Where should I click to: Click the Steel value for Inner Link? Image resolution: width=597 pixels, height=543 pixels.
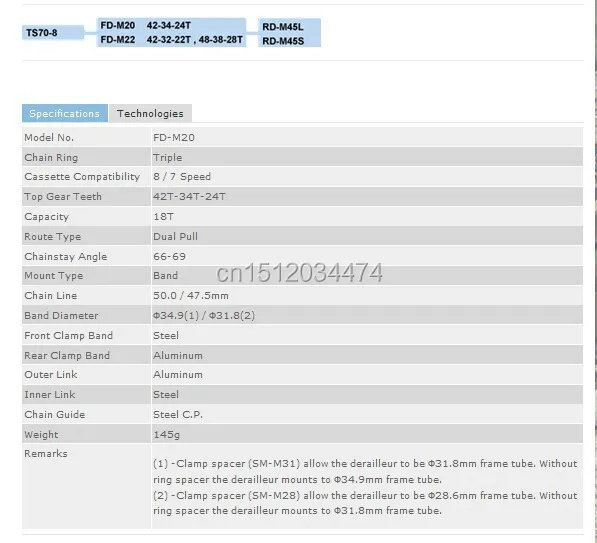click(x=166, y=394)
